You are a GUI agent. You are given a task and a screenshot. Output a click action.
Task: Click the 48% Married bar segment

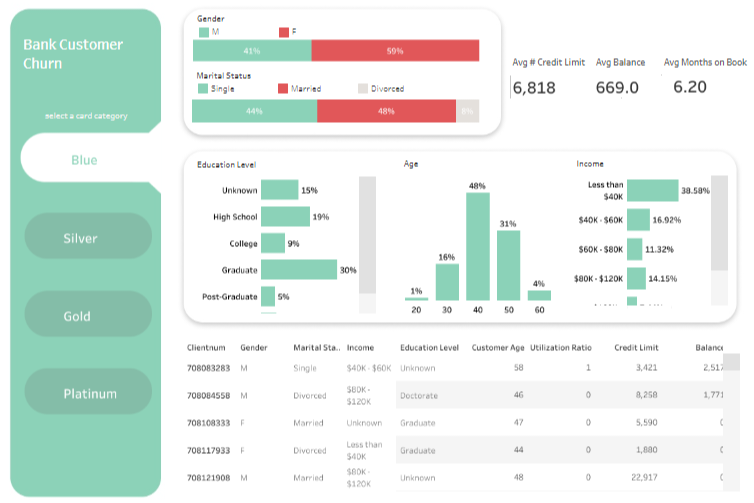(x=387, y=111)
